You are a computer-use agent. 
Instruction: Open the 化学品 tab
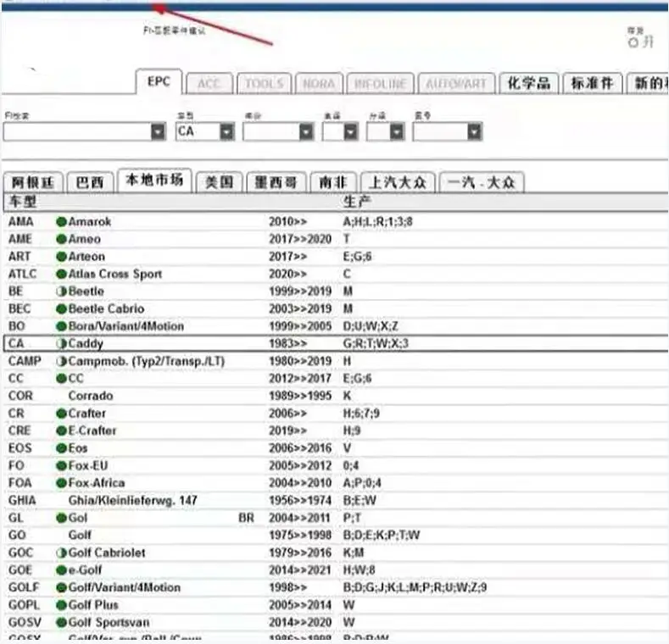(528, 83)
